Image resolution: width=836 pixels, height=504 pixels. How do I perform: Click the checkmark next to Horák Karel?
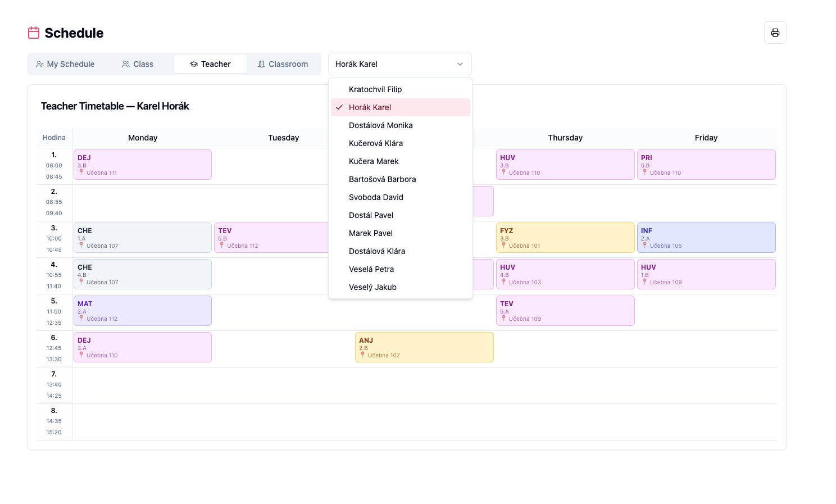[x=339, y=107]
